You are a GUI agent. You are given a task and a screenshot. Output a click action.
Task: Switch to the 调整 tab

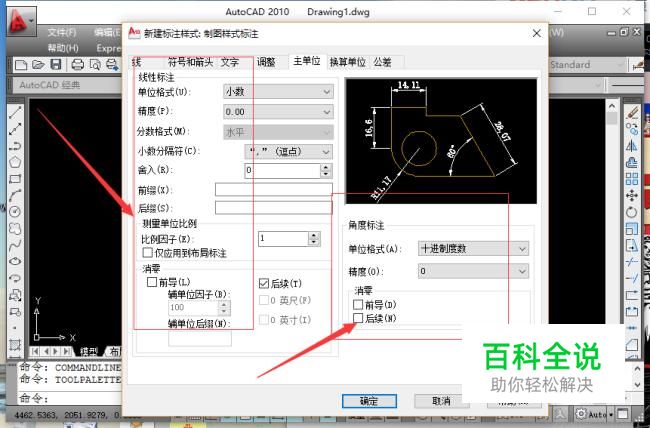(x=266, y=62)
